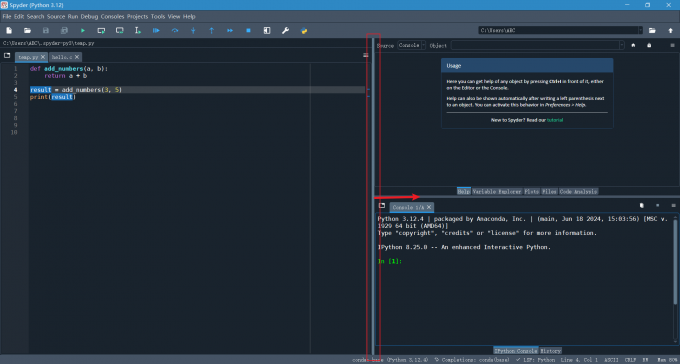Open Preferences with wrench icon

tap(285, 30)
